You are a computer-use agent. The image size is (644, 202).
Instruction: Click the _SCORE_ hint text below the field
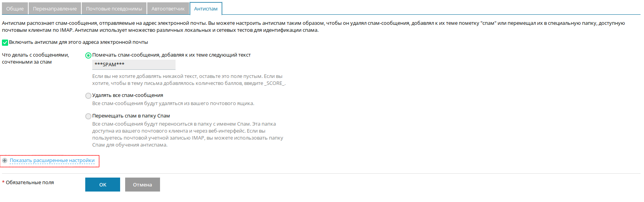[x=275, y=83]
